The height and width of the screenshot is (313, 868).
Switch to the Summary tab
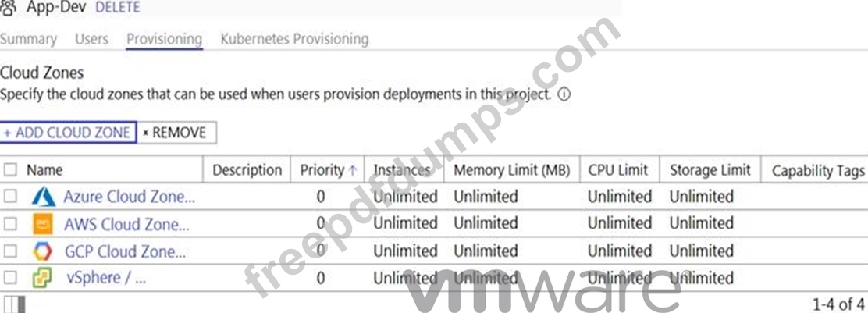[x=28, y=39]
